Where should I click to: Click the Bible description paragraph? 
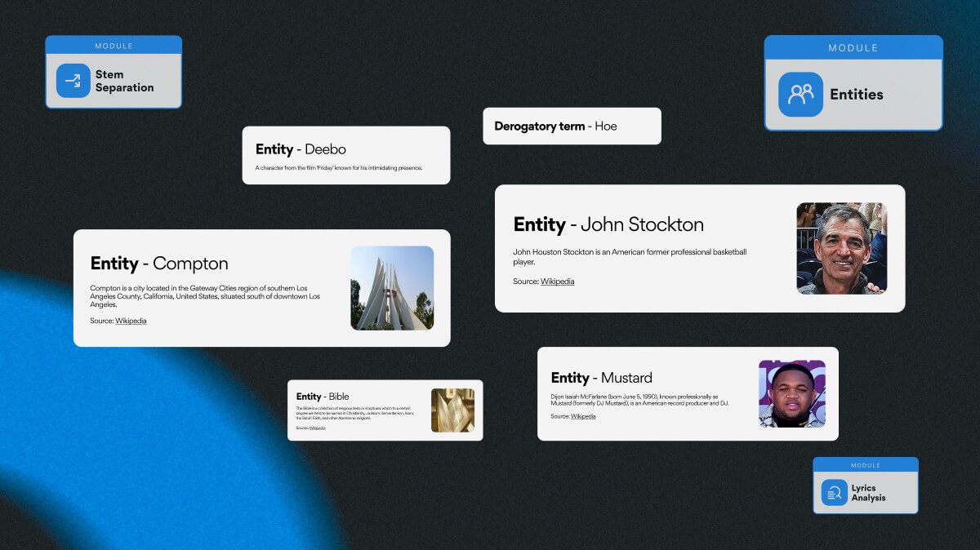pyautogui.click(x=355, y=413)
